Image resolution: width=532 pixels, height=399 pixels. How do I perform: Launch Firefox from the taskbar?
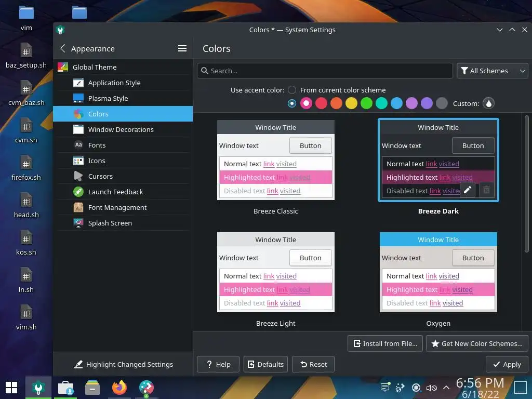119,388
